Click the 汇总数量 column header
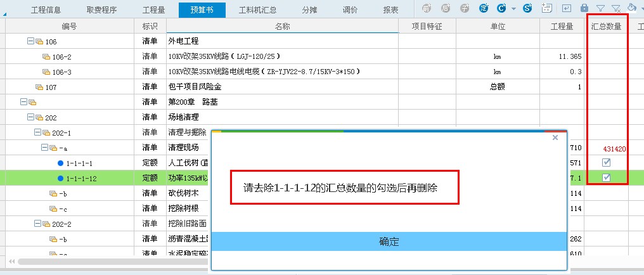Viewport: 644px width, 275px height. coord(606,26)
